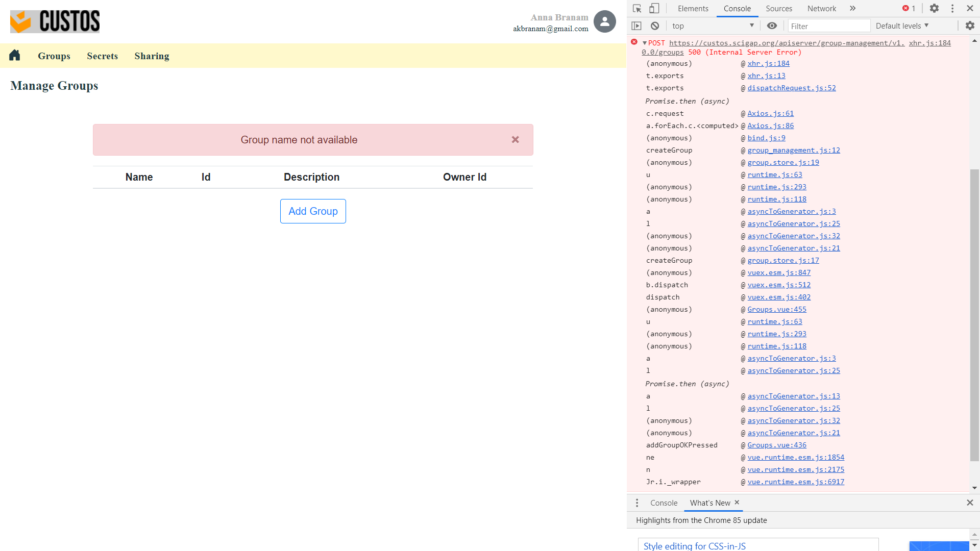Toggle the device toolbar icon in DevTools
Image resolution: width=980 pixels, height=551 pixels.
coord(654,9)
